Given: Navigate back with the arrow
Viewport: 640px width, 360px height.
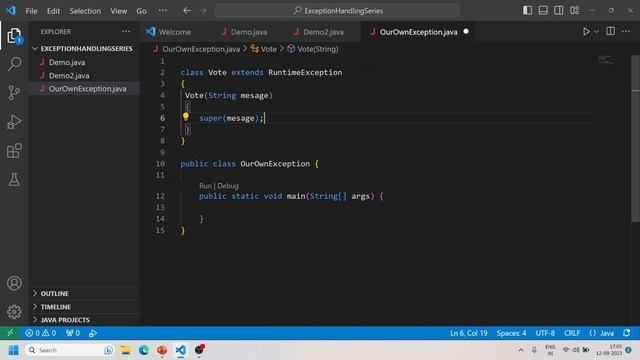Looking at the screenshot, I should [x=187, y=11].
